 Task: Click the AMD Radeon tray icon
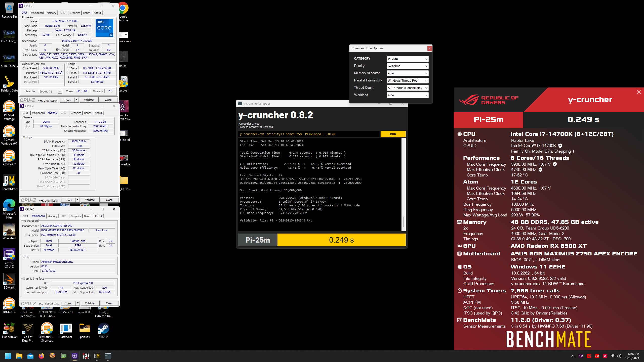605,356
